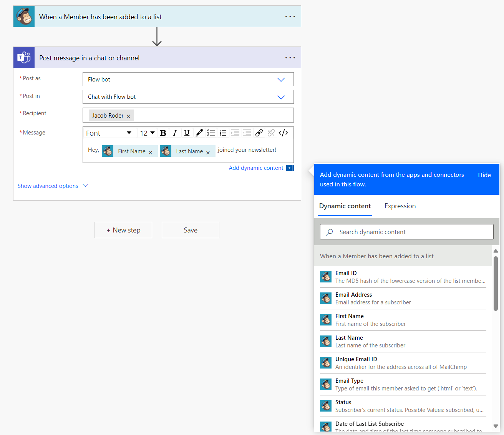The width and height of the screenshot is (504, 435).
Task: Open the trigger card's ellipsis menu
Action: coord(290,17)
